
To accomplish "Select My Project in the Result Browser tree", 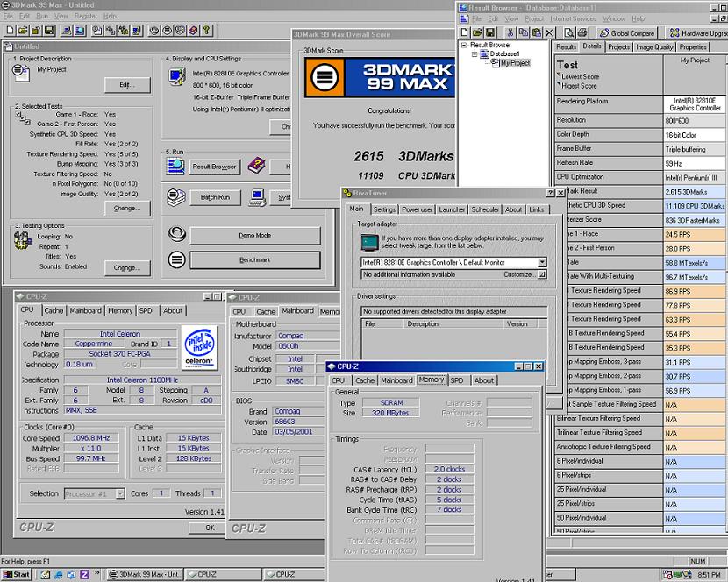I will tap(516, 63).
